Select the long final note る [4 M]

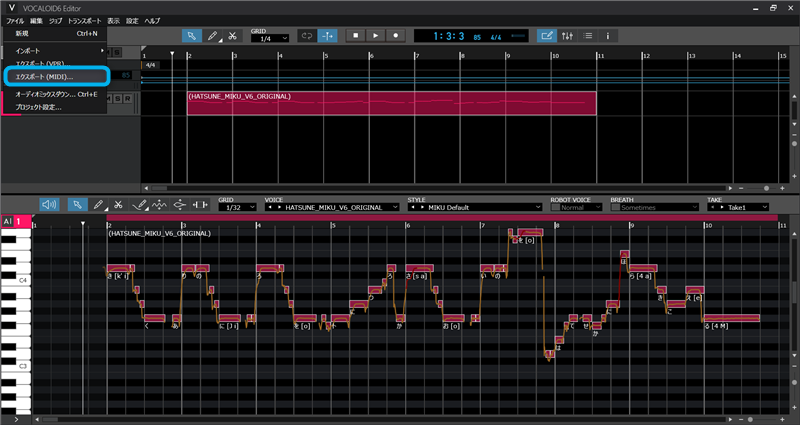coord(731,318)
